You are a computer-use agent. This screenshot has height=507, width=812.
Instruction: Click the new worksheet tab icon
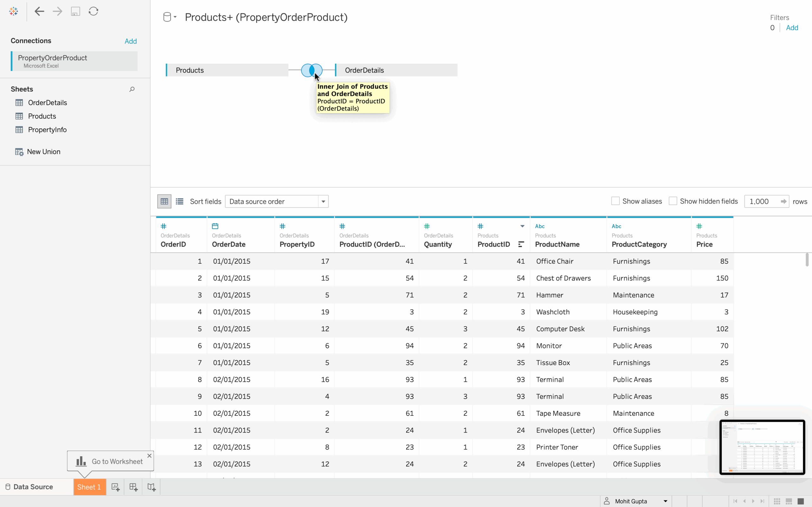[x=115, y=487]
